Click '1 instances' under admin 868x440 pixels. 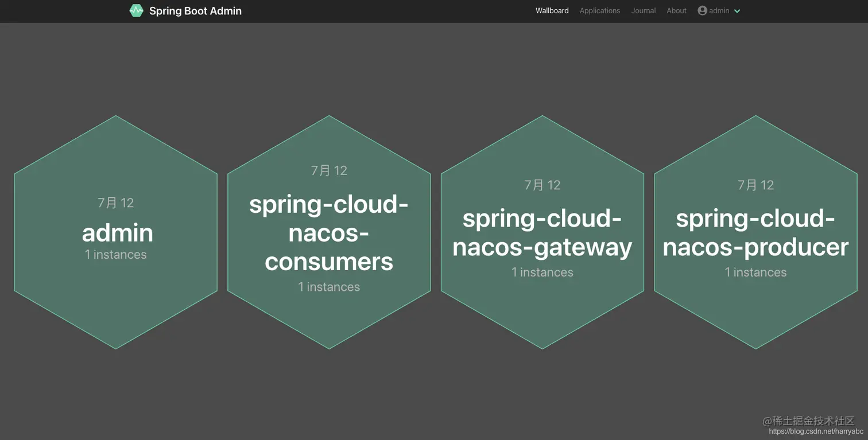point(116,255)
